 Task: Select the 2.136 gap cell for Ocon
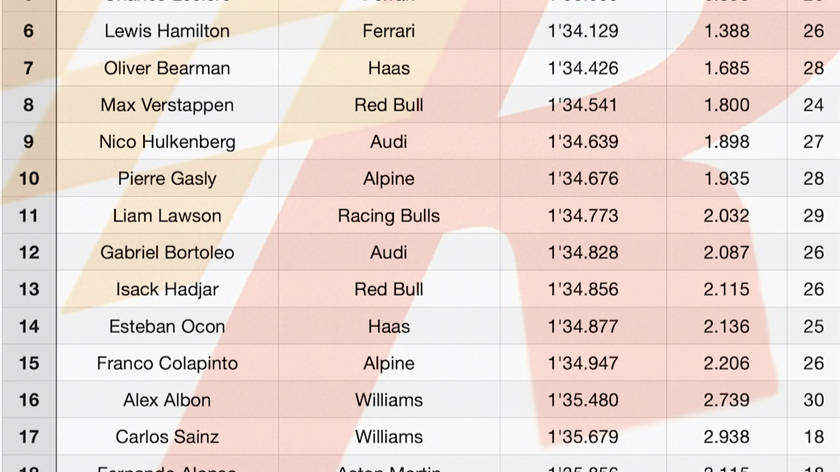click(x=726, y=327)
